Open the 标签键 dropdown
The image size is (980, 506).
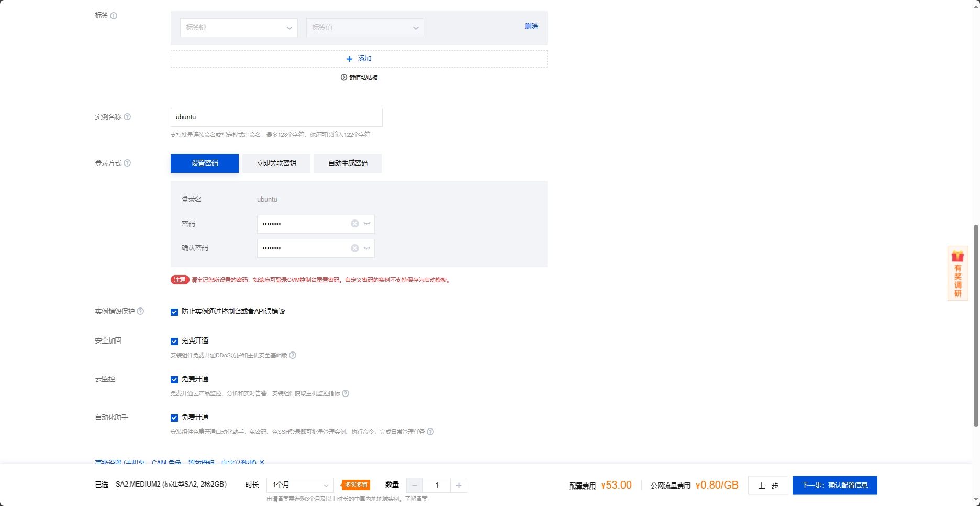[239, 28]
